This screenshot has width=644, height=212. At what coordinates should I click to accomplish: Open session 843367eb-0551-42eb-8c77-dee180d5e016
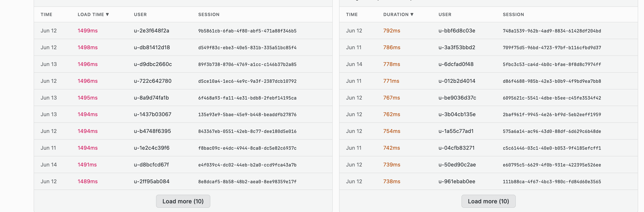[247, 131]
